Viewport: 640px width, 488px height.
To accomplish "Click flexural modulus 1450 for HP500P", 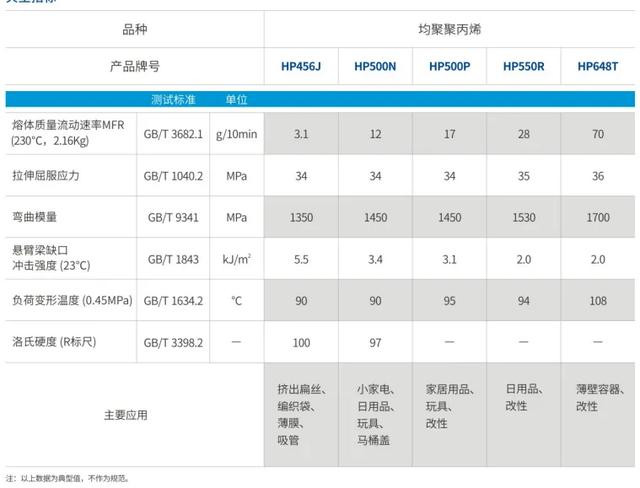I will click(x=449, y=217).
